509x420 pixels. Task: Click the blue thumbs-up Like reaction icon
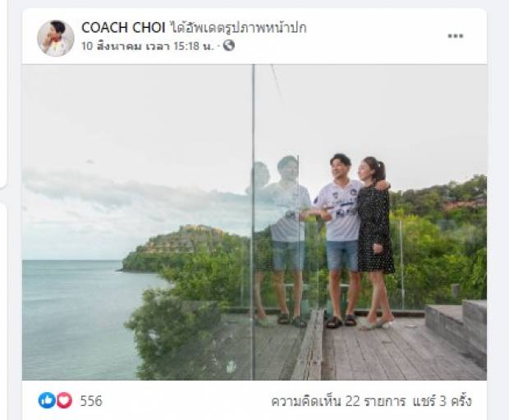click(x=47, y=400)
